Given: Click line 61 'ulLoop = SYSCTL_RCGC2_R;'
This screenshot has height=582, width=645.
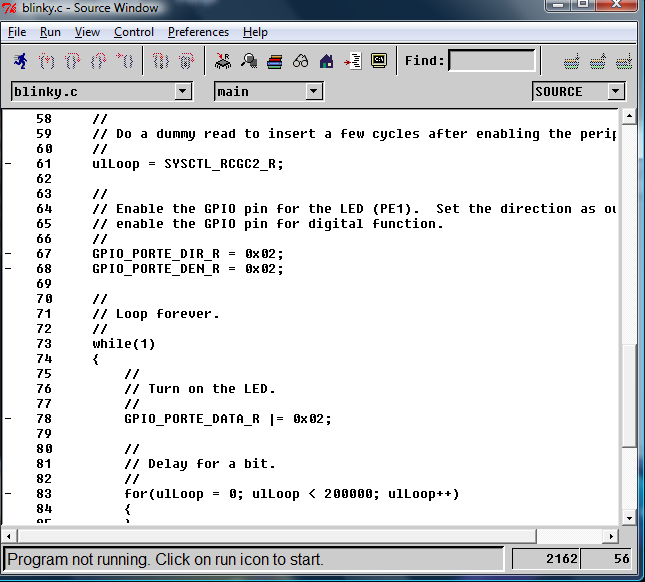Looking at the screenshot, I should coord(188,164).
